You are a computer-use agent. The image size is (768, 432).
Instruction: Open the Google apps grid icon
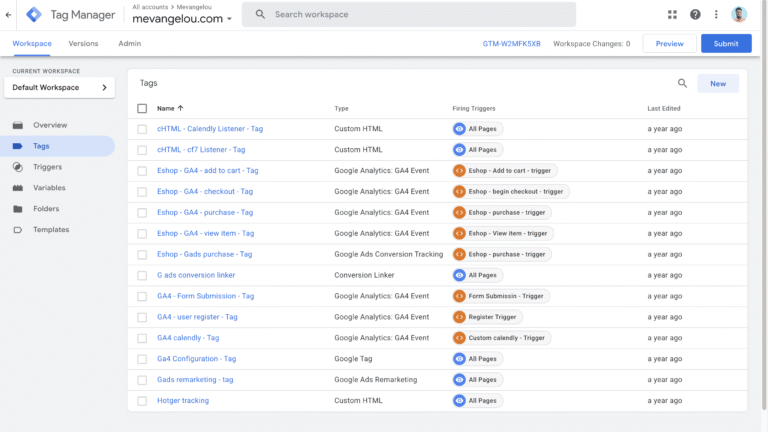(672, 14)
